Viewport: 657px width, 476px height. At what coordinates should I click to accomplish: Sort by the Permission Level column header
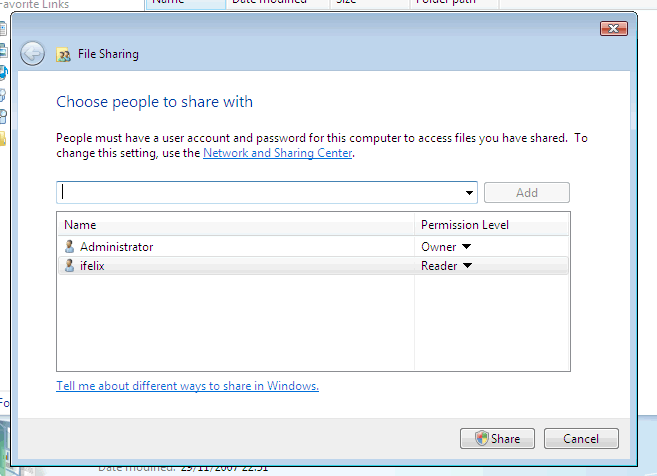(x=491, y=225)
